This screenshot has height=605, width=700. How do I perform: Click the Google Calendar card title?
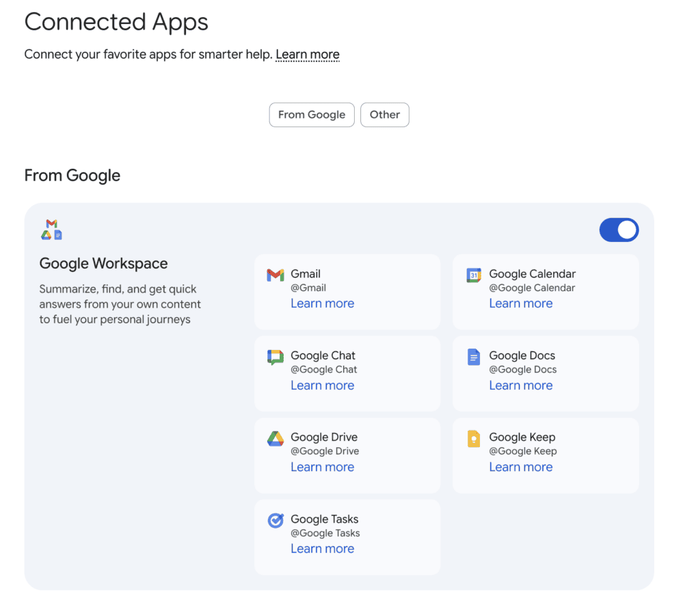[532, 273]
